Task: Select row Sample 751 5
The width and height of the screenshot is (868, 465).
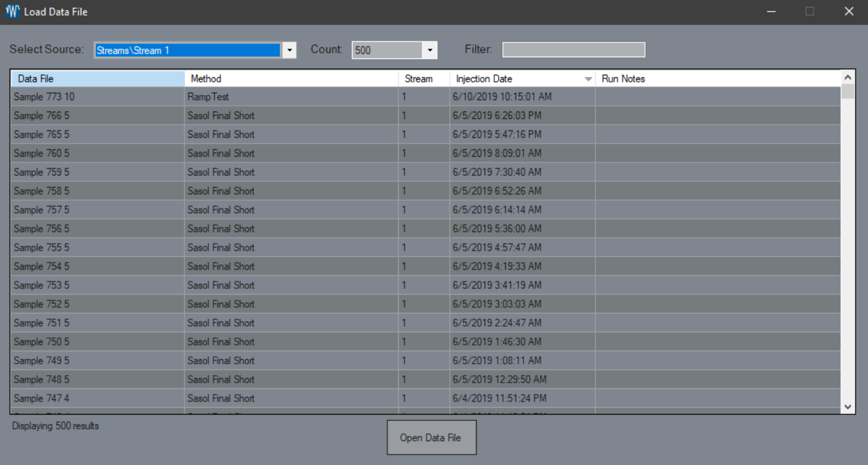Action: click(x=426, y=323)
